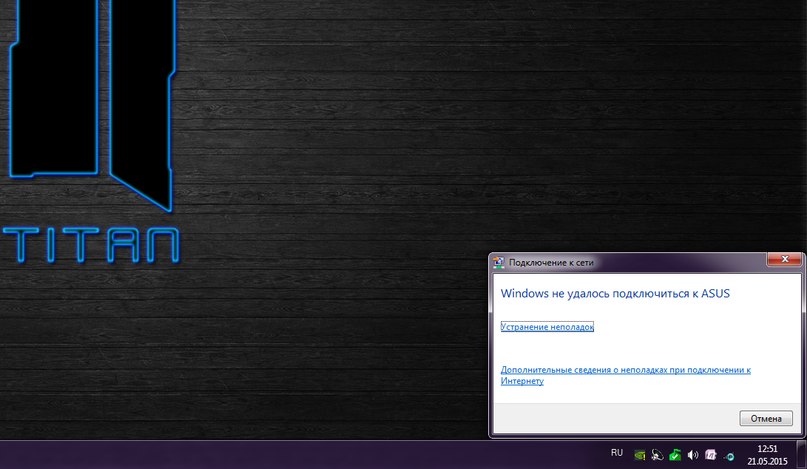The height and width of the screenshot is (469, 807).
Task: Click the Отмена button
Action: [766, 419]
